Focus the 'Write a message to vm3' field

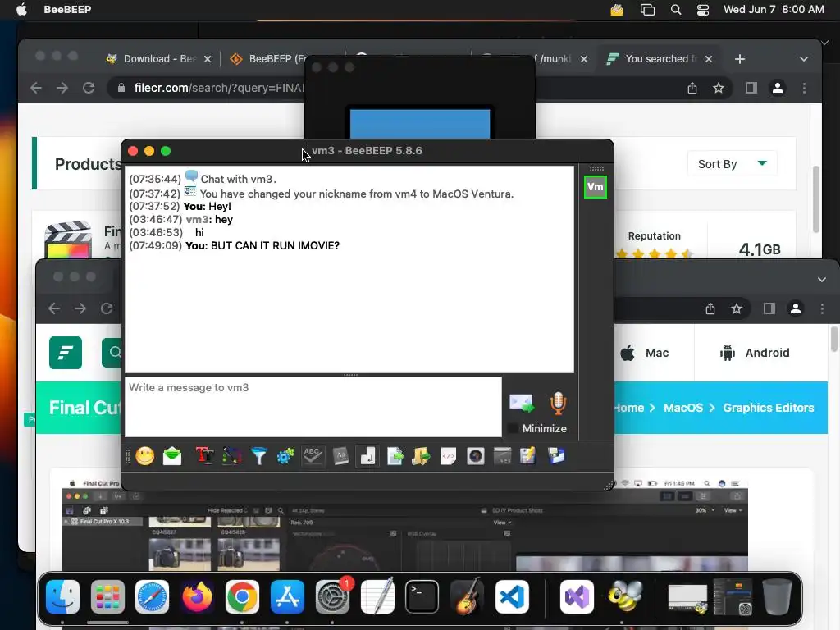[x=313, y=407]
